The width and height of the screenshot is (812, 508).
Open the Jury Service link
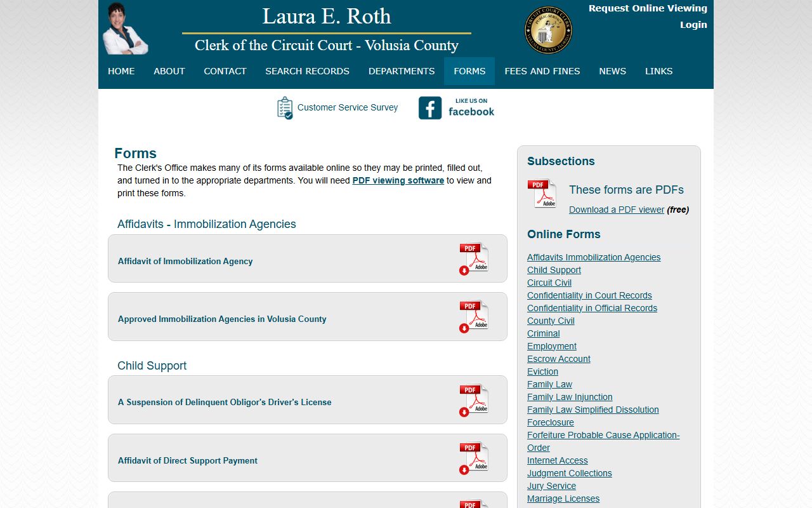pyautogui.click(x=551, y=486)
